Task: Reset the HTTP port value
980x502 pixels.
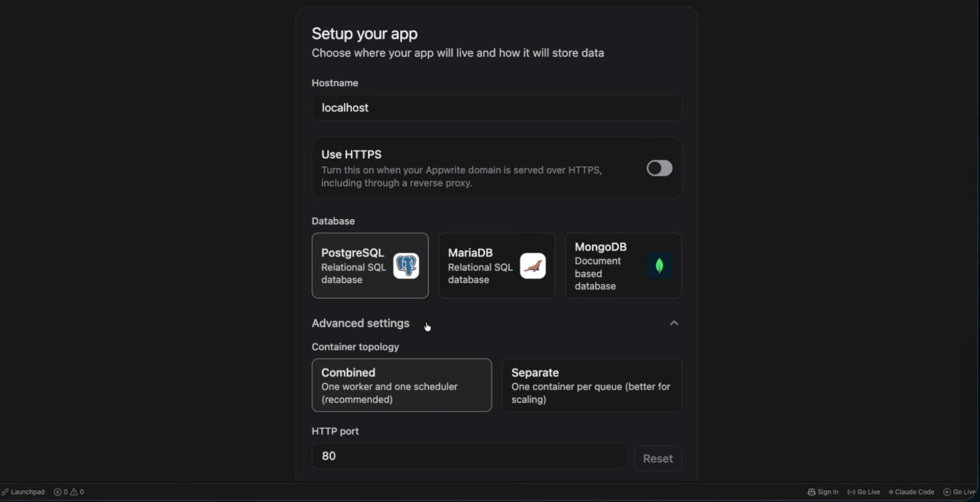Action: pos(657,458)
